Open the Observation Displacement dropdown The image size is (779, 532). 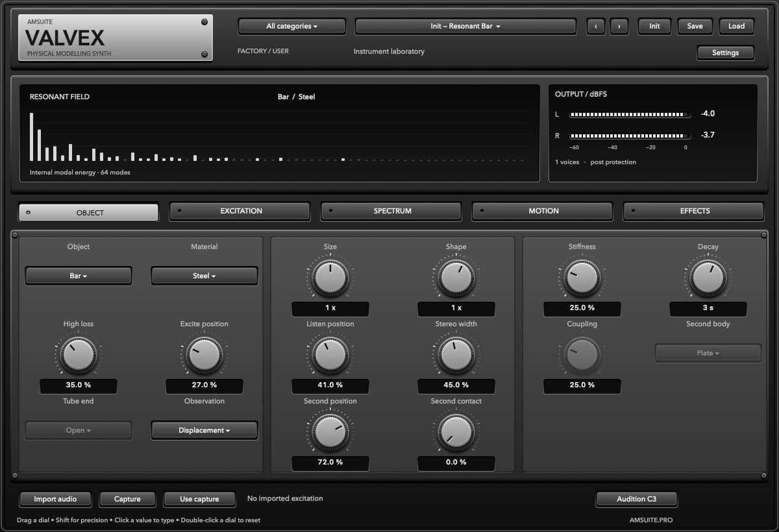pos(204,430)
